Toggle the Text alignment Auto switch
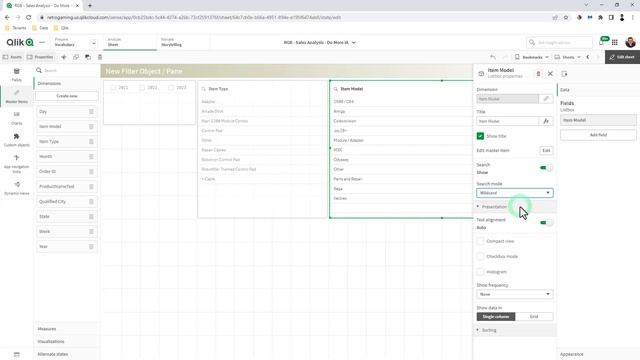This screenshot has height=360, width=640. point(546,223)
